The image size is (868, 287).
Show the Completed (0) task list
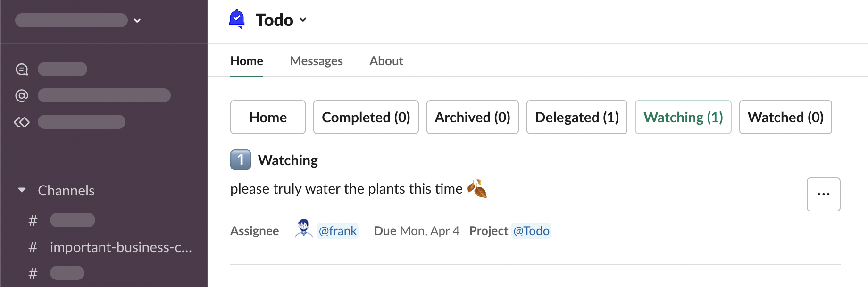click(366, 117)
